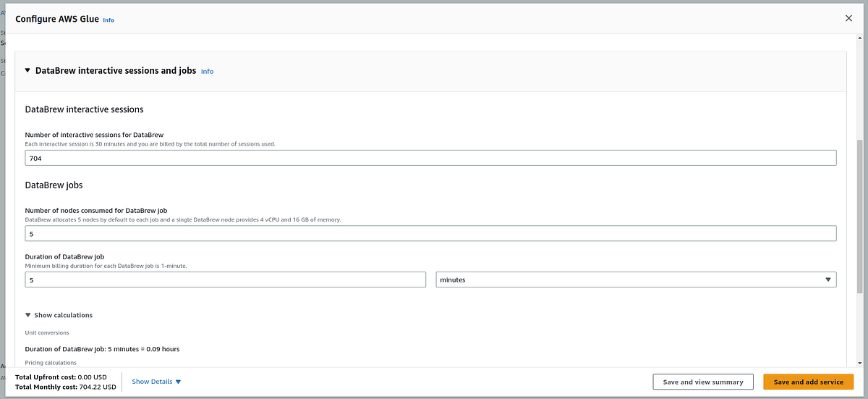Image resolution: width=868 pixels, height=399 pixels.
Task: Select the 'Total Monthly cost: 704.22 USD' text
Action: (66, 387)
